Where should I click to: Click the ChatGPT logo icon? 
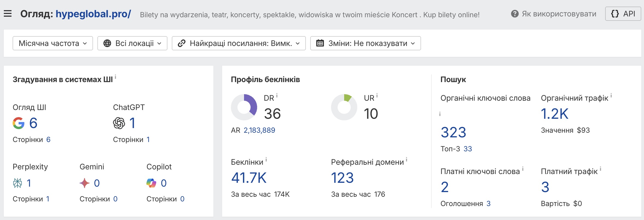(119, 123)
